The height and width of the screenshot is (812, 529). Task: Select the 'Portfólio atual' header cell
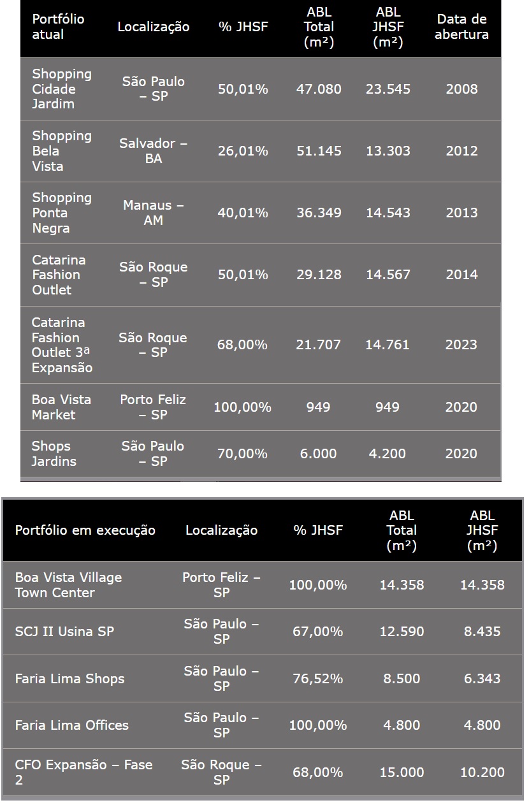pyautogui.click(x=58, y=27)
